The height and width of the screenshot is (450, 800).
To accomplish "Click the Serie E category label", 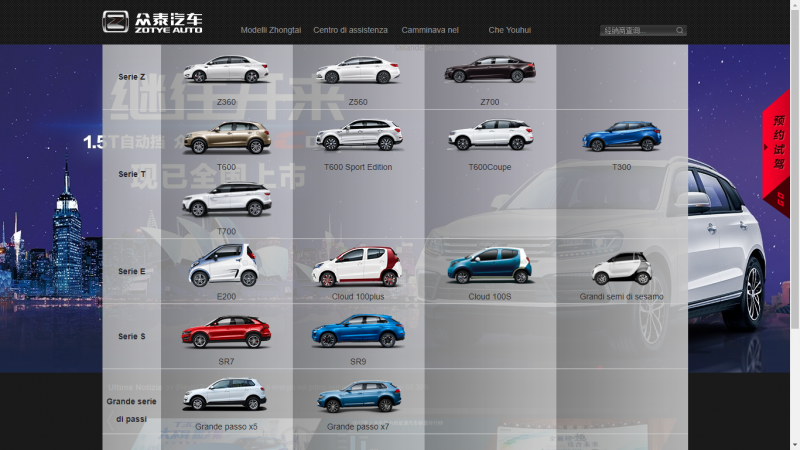I will pyautogui.click(x=132, y=271).
